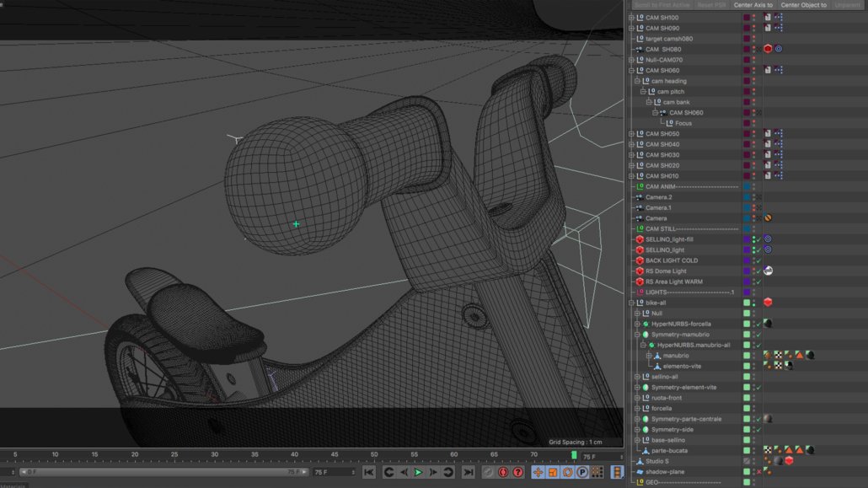Toggle rotation keyframing with the orange circular-arrows icon
Viewport: 868px width, 488px height.
(x=567, y=472)
